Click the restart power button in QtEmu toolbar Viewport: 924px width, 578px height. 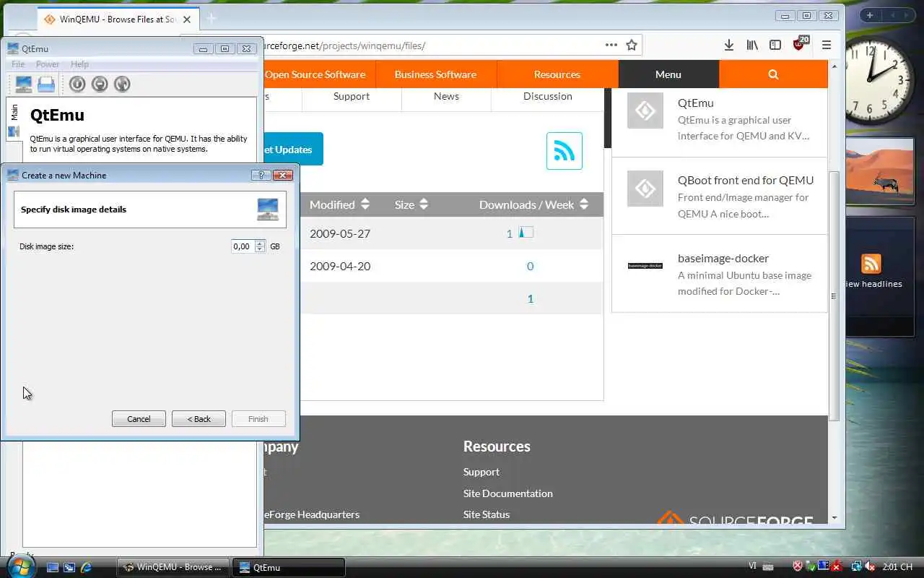122,84
